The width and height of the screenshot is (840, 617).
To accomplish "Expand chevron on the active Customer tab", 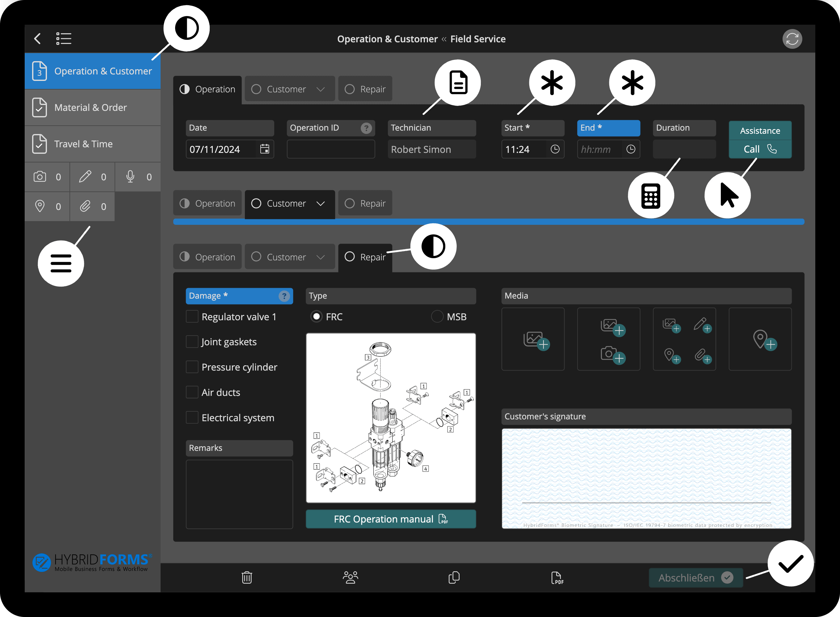I will pos(320,204).
